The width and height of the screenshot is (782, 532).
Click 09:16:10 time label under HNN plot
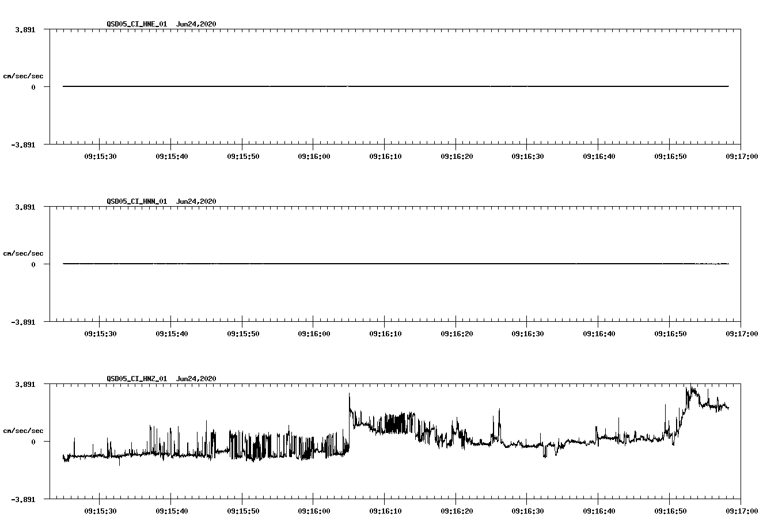click(x=385, y=334)
